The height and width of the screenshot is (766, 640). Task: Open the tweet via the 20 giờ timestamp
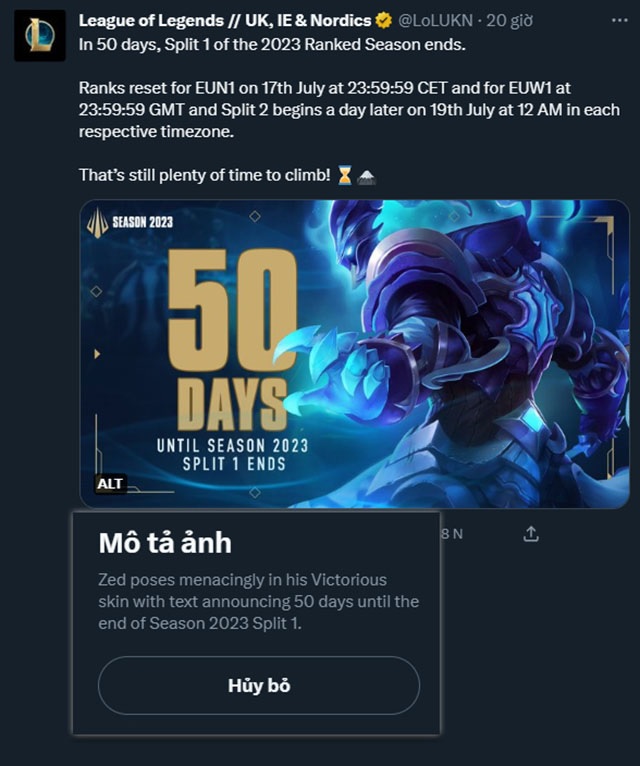[x=509, y=21]
